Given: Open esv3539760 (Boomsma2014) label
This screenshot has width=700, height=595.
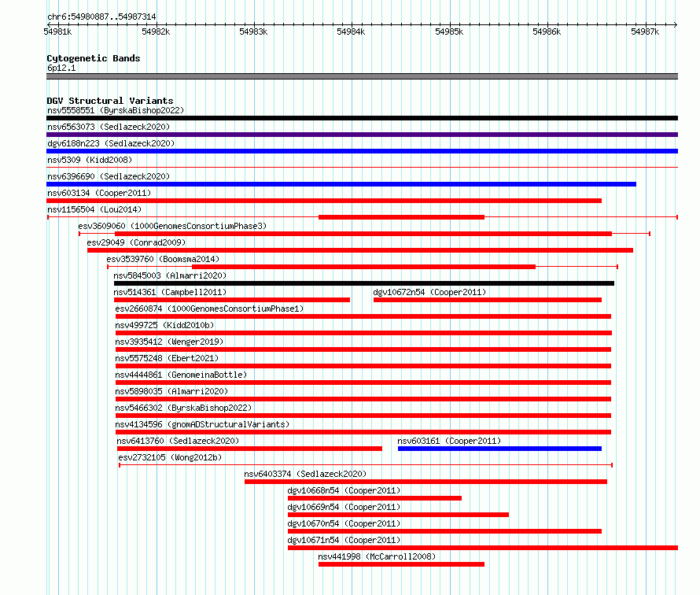Looking at the screenshot, I should click(163, 259).
